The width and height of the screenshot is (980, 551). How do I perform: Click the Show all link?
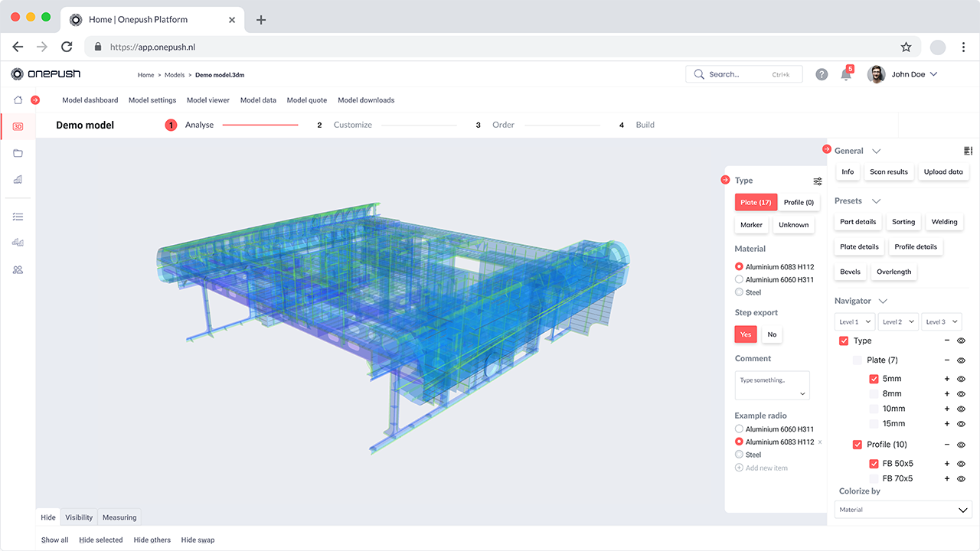(x=54, y=540)
